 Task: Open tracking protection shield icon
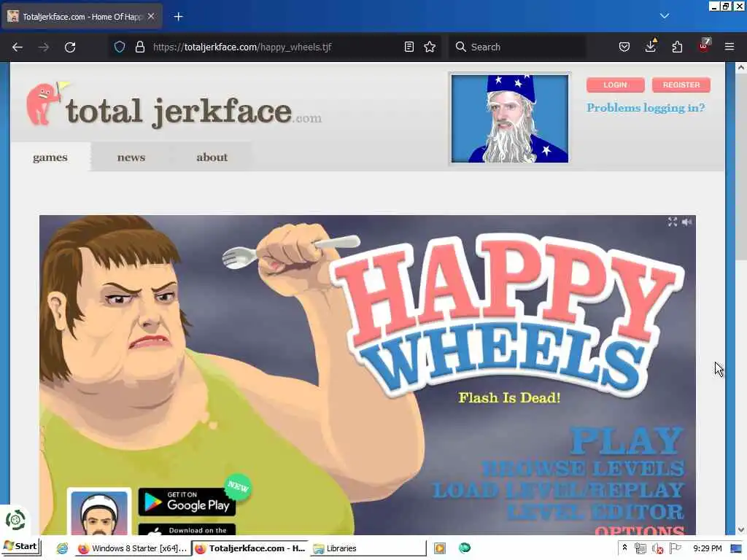[x=120, y=47]
